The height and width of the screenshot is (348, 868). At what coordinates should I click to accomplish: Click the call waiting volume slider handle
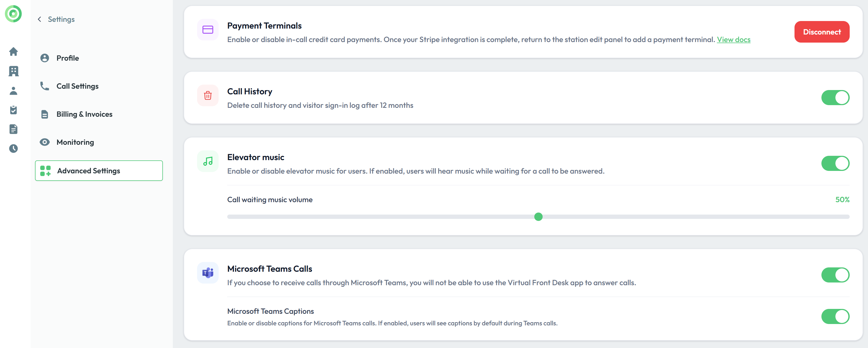click(538, 216)
